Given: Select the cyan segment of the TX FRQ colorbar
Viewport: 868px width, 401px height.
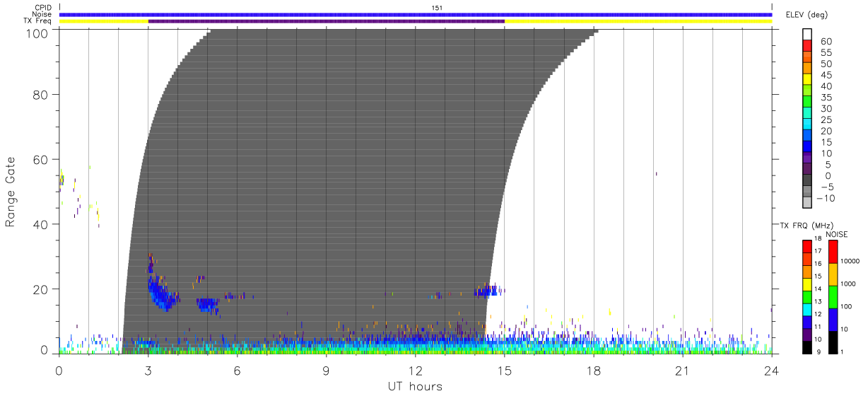Looking at the screenshot, I should point(807,309).
